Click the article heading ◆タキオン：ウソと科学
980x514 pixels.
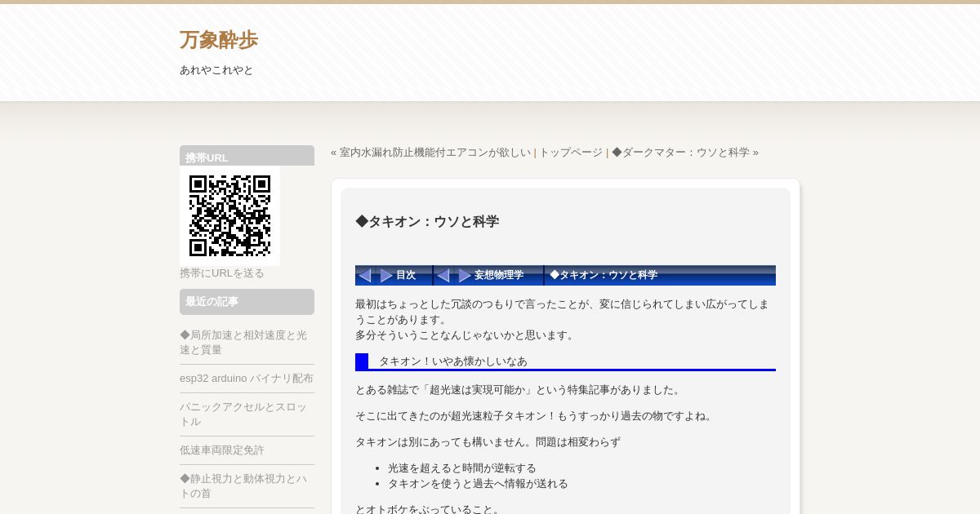point(427,222)
